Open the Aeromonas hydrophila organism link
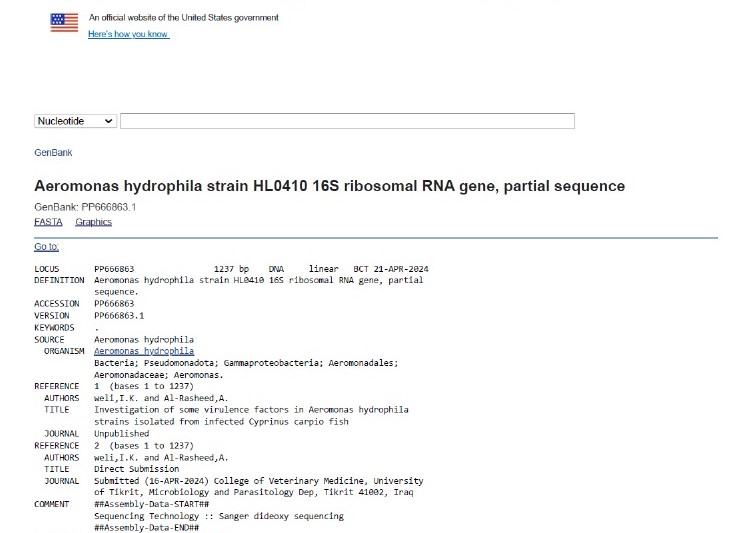The width and height of the screenshot is (747, 533). [x=144, y=351]
